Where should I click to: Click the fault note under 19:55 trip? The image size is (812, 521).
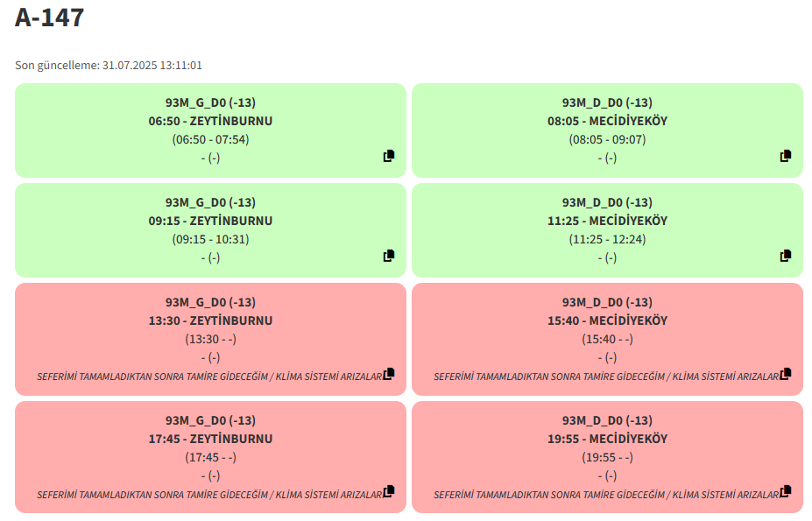pos(606,495)
